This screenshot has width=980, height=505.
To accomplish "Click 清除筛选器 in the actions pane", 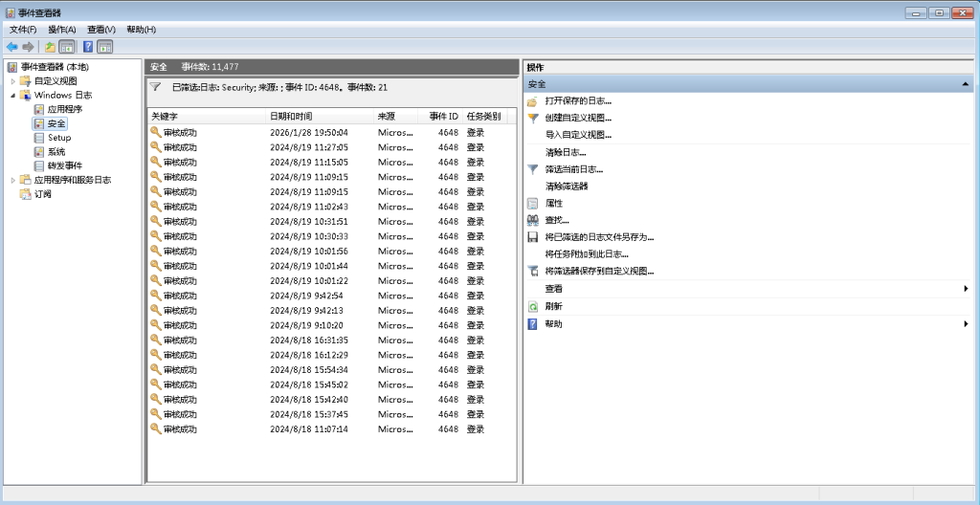I will coord(567,187).
